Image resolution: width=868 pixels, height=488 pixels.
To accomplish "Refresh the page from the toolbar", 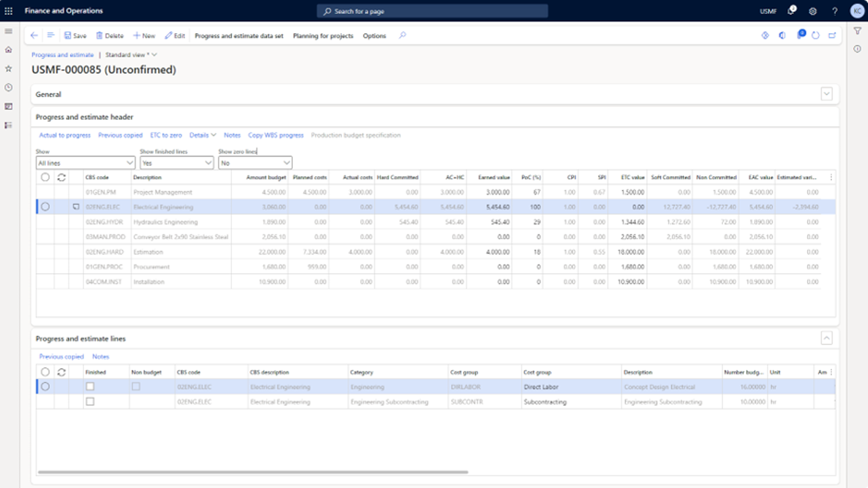I will pos(816,36).
